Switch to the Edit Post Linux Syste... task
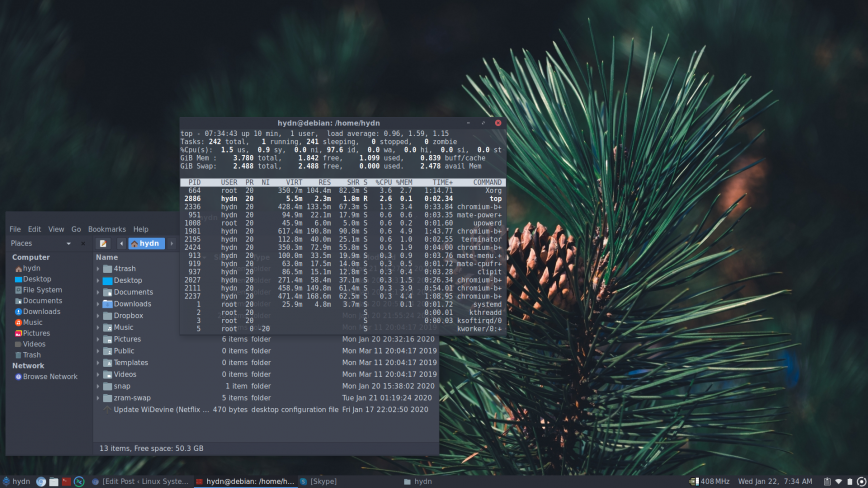This screenshot has height=488, width=868. pyautogui.click(x=141, y=481)
